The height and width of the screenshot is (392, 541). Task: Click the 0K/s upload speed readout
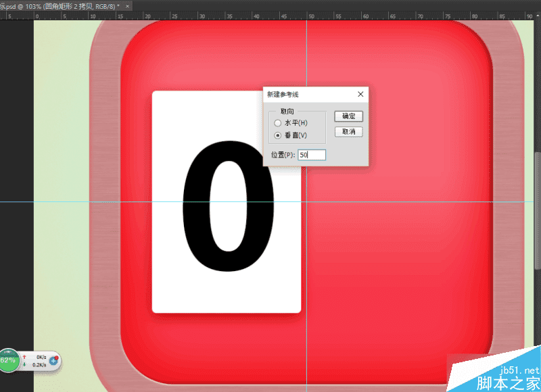tap(41, 357)
